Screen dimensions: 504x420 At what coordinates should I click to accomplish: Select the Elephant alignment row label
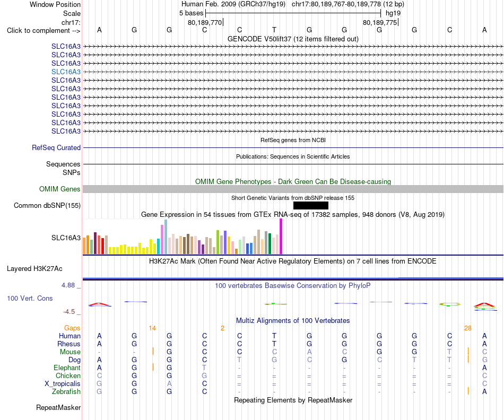67,367
